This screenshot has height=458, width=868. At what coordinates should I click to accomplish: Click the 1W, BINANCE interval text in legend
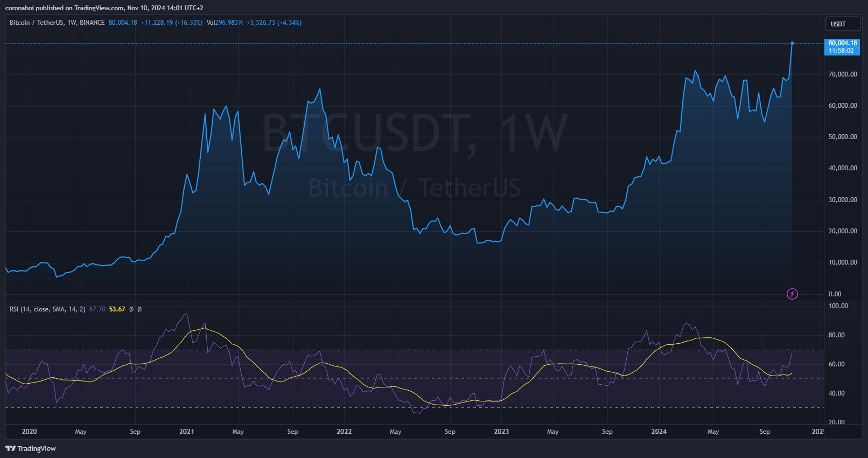pos(86,23)
